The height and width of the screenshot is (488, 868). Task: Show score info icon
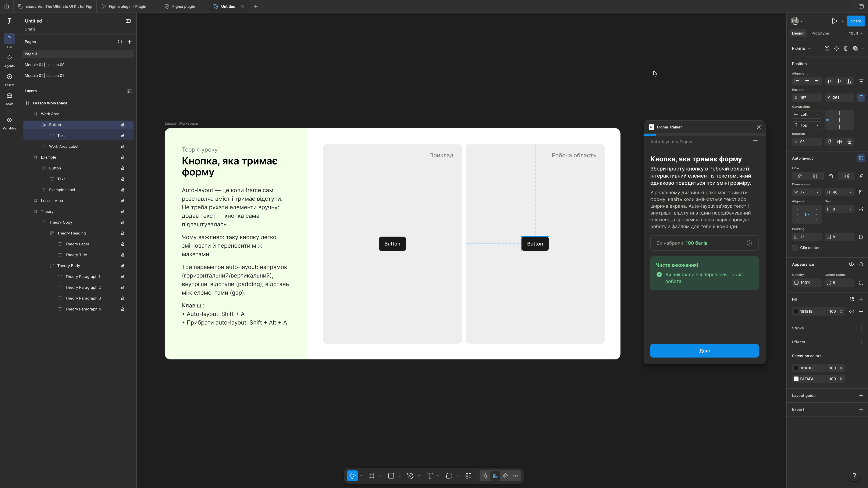click(749, 243)
